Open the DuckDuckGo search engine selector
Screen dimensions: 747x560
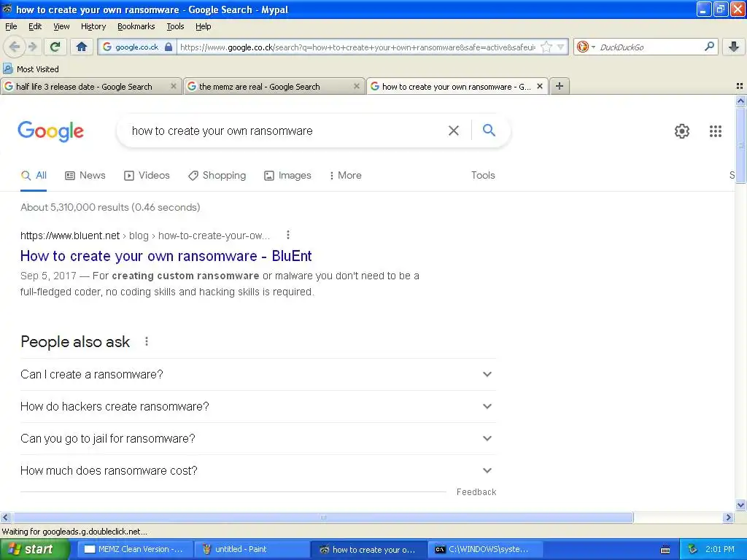(x=586, y=47)
